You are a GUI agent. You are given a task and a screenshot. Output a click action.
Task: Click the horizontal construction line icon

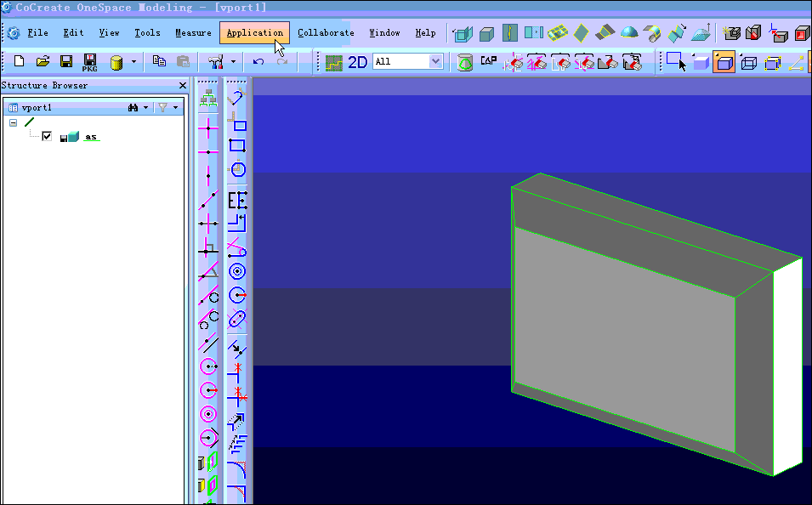click(x=208, y=152)
